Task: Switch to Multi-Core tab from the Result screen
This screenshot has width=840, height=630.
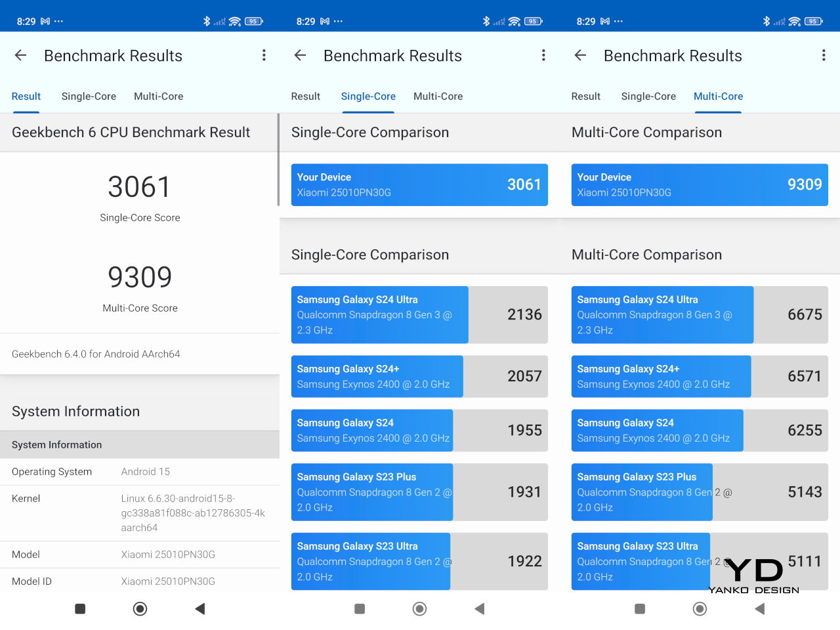Action: tap(158, 96)
